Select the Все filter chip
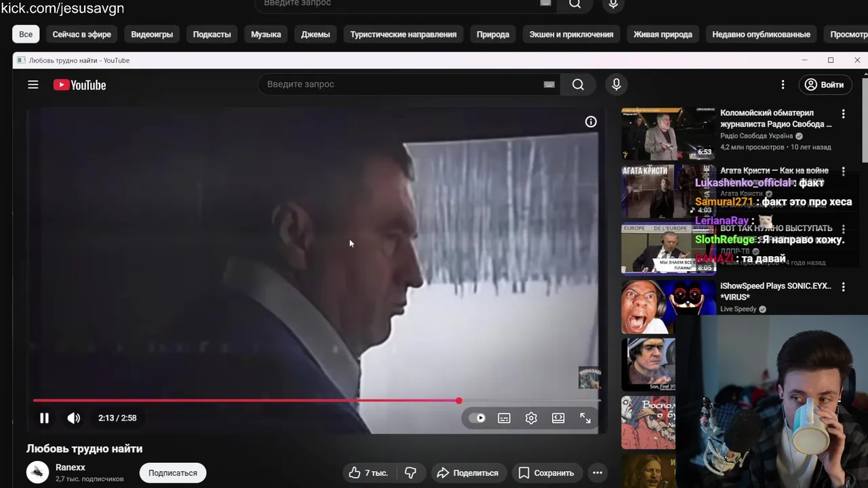 pyautogui.click(x=26, y=35)
